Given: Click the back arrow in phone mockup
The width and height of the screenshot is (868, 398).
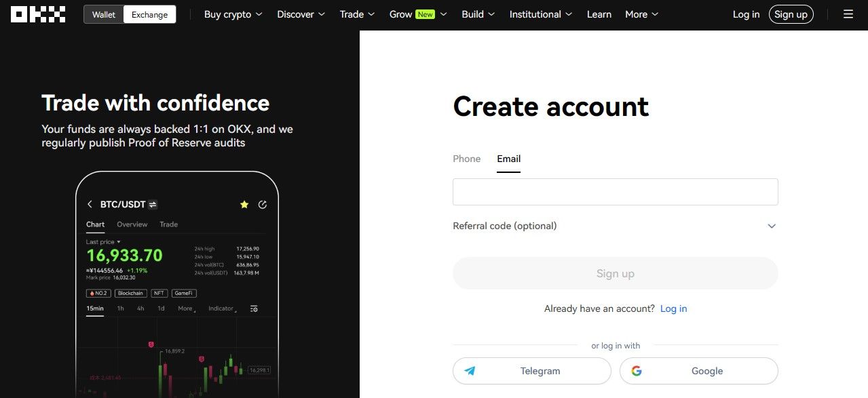Looking at the screenshot, I should pyautogui.click(x=90, y=204).
